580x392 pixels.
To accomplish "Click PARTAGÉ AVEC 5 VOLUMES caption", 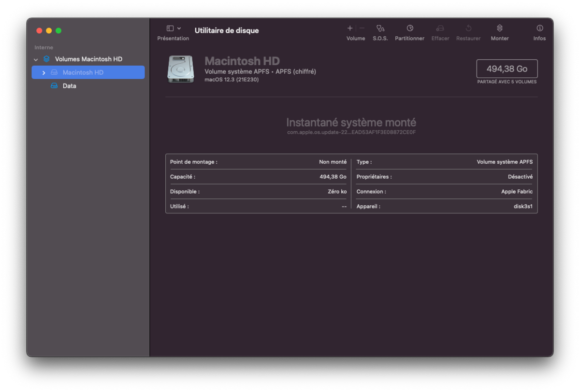I will click(507, 82).
